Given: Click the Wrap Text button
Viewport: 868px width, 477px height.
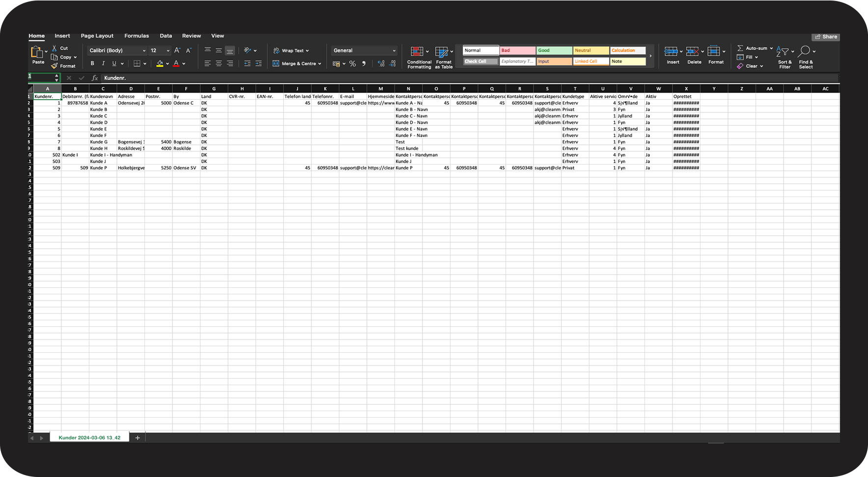Looking at the screenshot, I should (x=291, y=51).
